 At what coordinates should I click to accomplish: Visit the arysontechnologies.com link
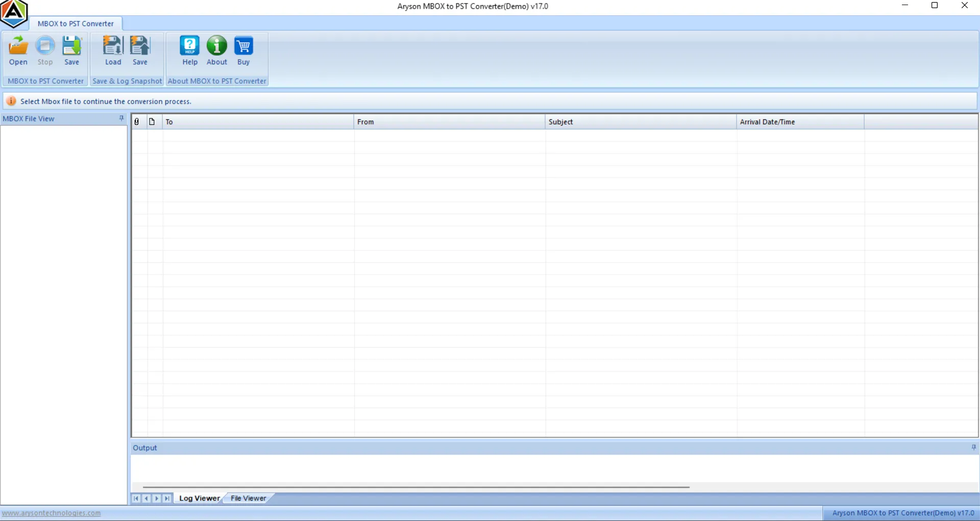(51, 513)
